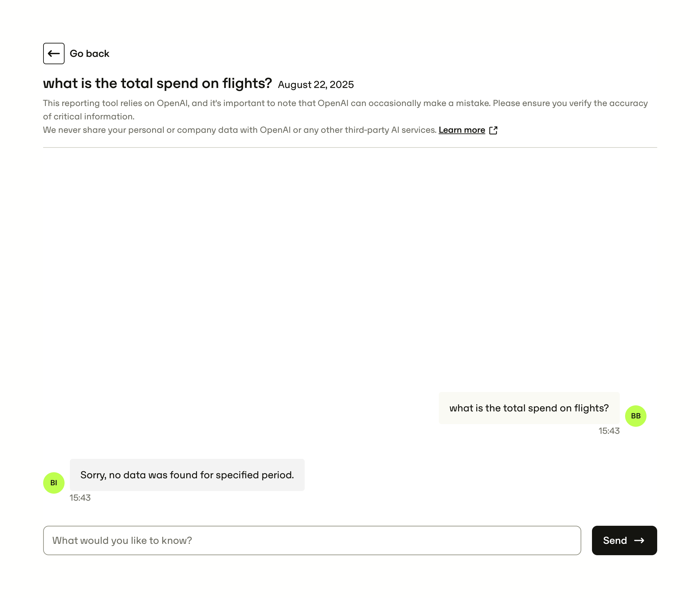Select the Sorry no data was found message

(x=187, y=475)
